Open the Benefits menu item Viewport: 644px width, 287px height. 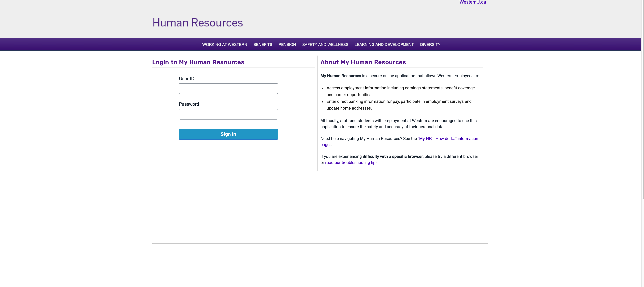pos(263,45)
